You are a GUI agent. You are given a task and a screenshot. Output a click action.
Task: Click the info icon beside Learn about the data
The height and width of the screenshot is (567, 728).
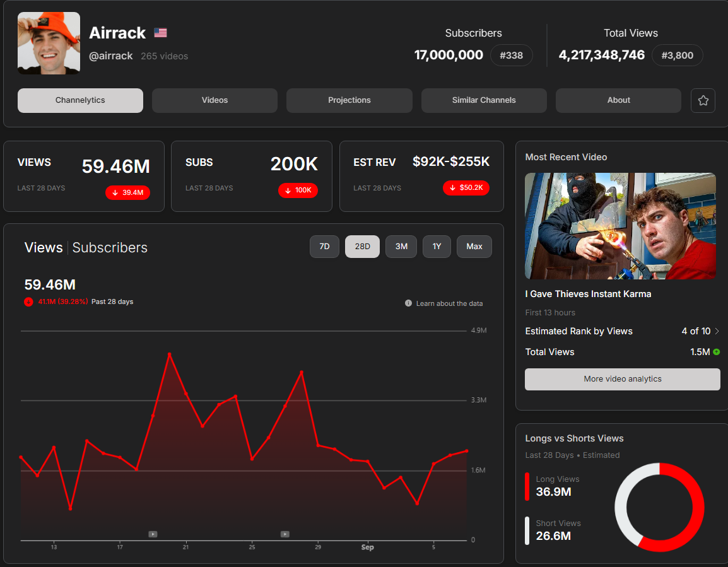pos(408,303)
